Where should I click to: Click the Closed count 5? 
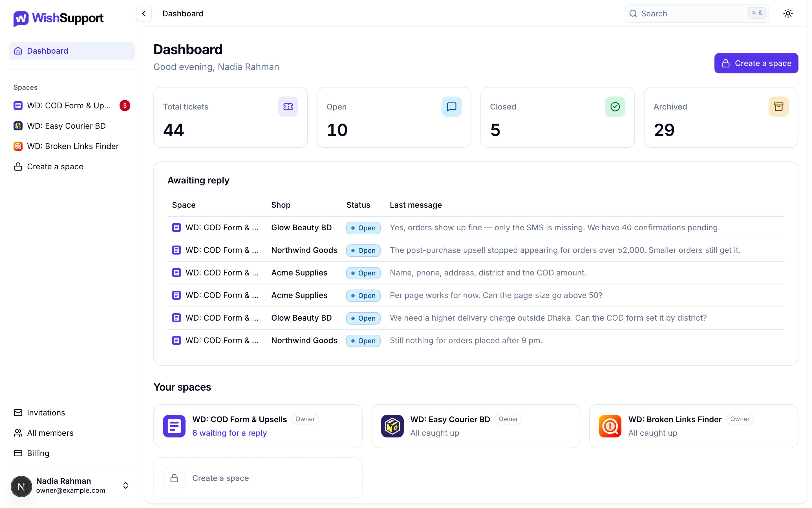[495, 130]
